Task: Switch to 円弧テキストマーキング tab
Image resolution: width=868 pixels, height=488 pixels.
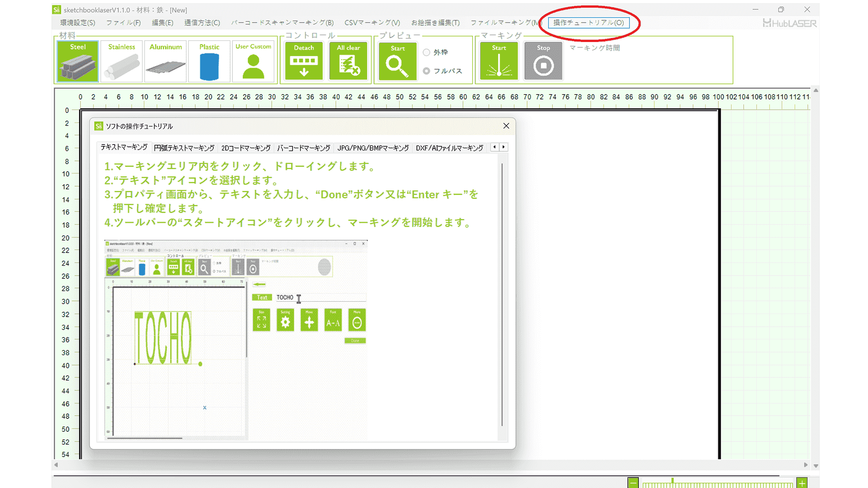Action: point(184,148)
